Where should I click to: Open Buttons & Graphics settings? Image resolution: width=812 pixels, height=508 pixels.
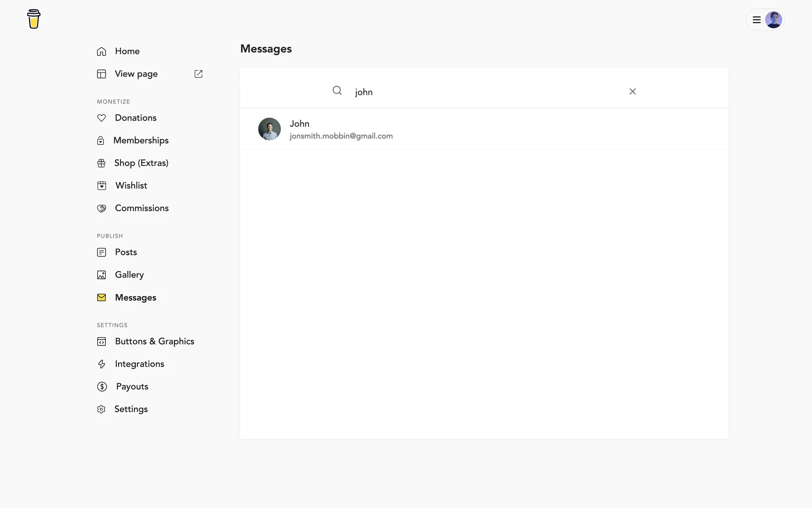pos(154,341)
